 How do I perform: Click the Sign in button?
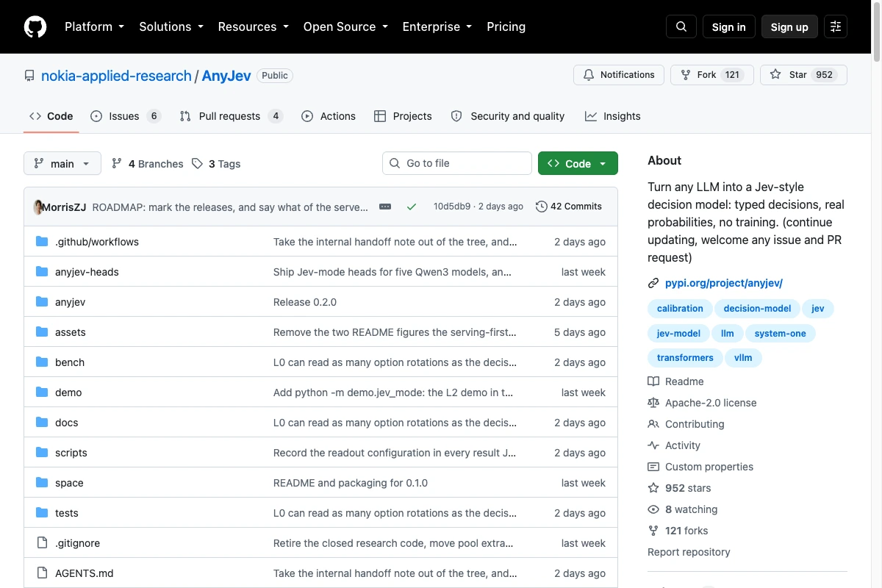click(728, 27)
